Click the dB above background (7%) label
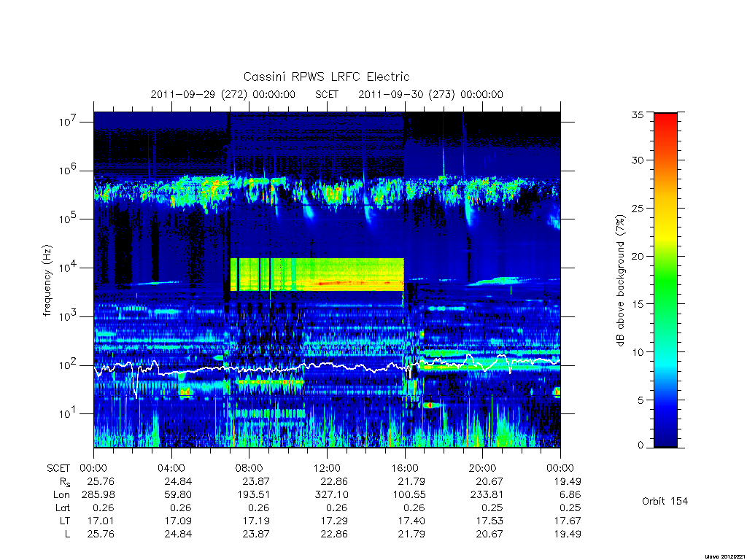Image resolution: width=747 pixels, height=560 pixels. pyautogui.click(x=620, y=281)
